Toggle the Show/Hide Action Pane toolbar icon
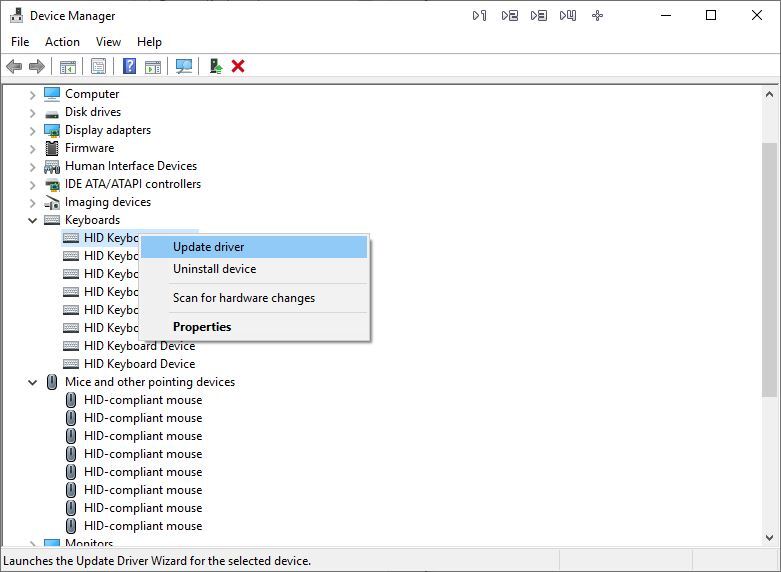The height and width of the screenshot is (572, 781). point(153,66)
